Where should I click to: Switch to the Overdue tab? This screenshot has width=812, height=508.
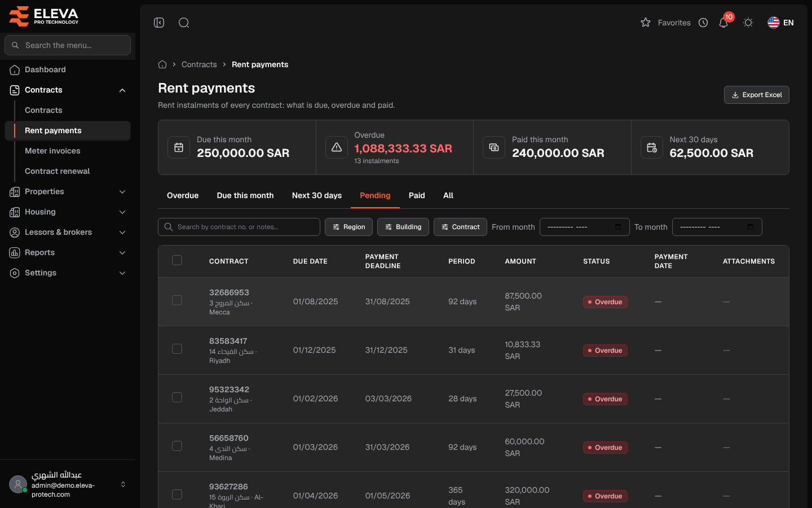tap(183, 195)
